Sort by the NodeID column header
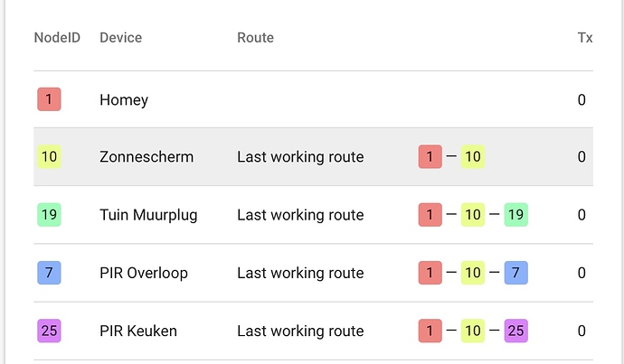The width and height of the screenshot is (624, 364). pyautogui.click(x=57, y=38)
